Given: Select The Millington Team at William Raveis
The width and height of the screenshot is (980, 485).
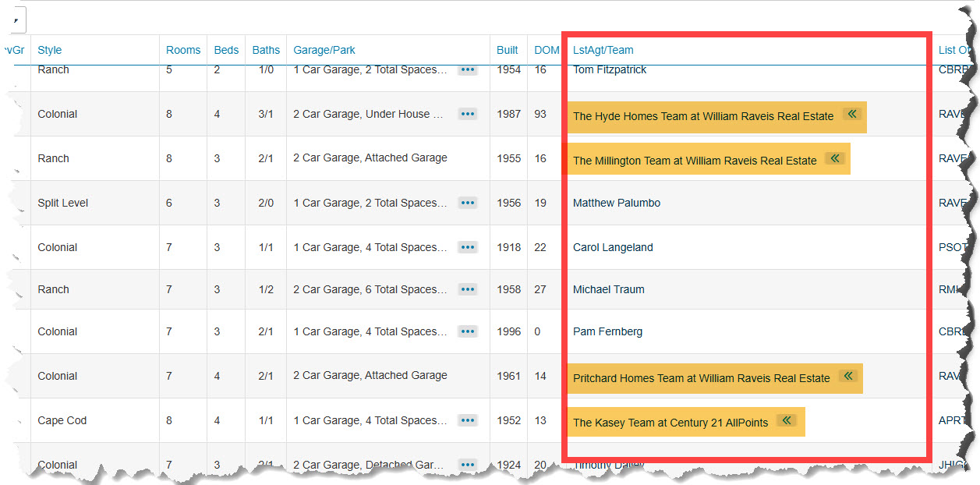Looking at the screenshot, I should tap(695, 161).
